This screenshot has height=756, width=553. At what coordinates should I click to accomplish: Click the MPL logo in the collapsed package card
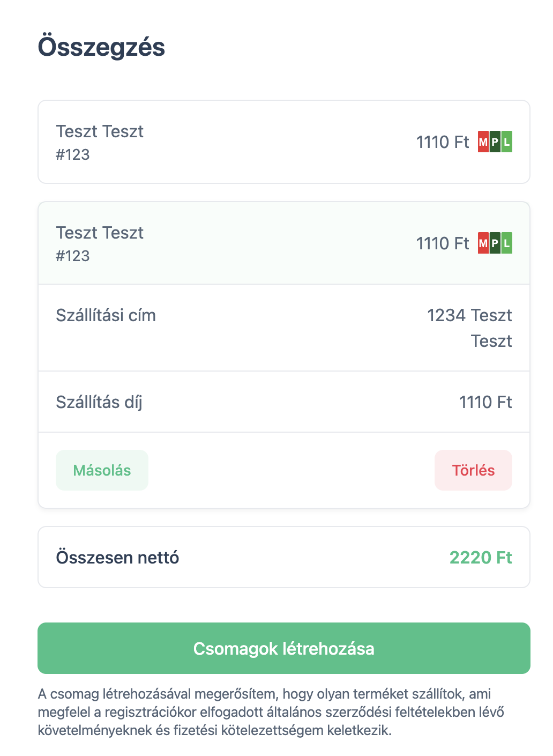coord(495,142)
